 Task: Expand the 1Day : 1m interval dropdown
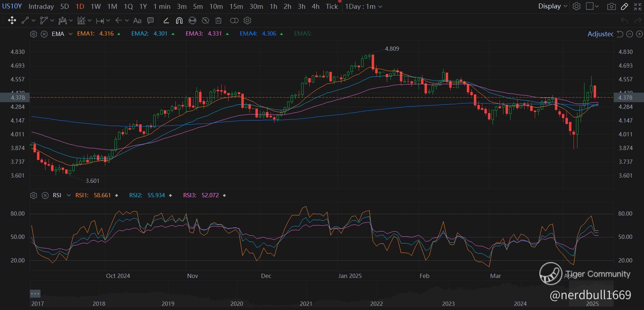pos(364,6)
